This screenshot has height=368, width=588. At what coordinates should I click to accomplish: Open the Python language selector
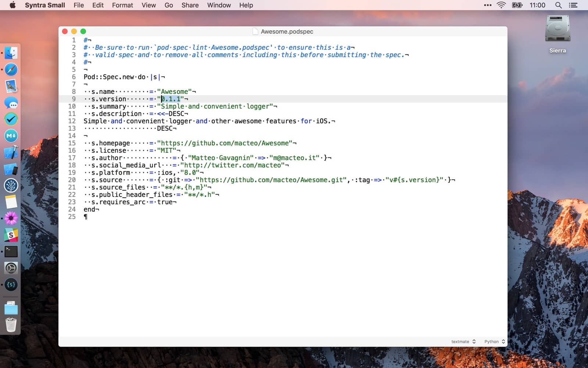pyautogui.click(x=494, y=342)
